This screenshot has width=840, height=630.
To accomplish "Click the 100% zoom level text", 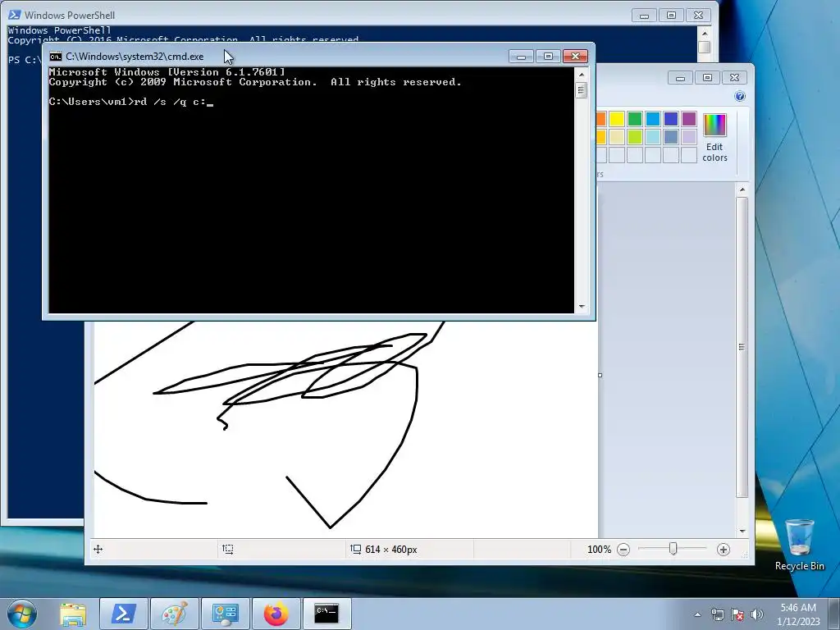I will [599, 550].
